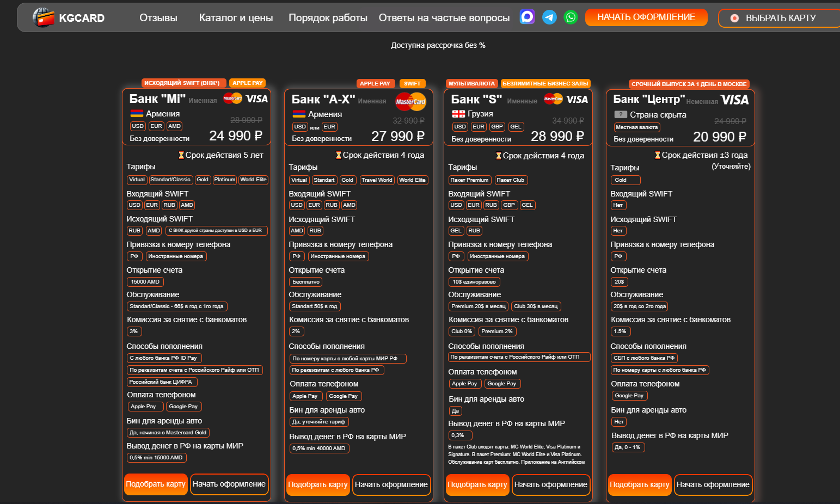The image size is (840, 504).
Task: Click the Armenia flag on Банк "Mi"
Action: (136, 114)
